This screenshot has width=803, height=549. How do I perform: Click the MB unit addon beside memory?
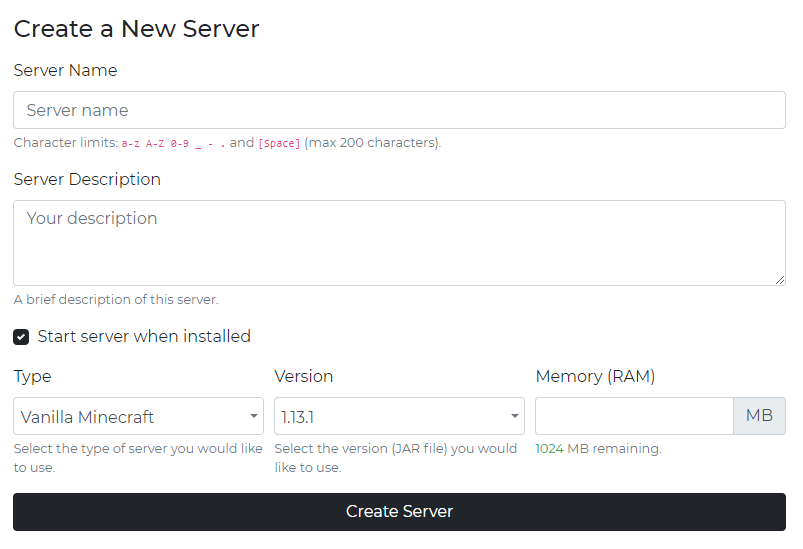tap(760, 416)
